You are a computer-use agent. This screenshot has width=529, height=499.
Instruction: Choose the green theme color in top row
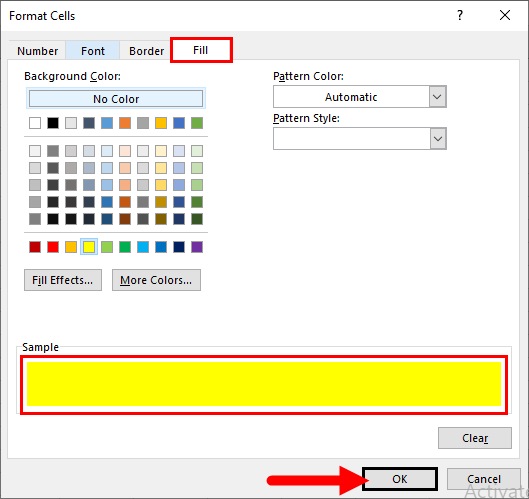[x=197, y=123]
